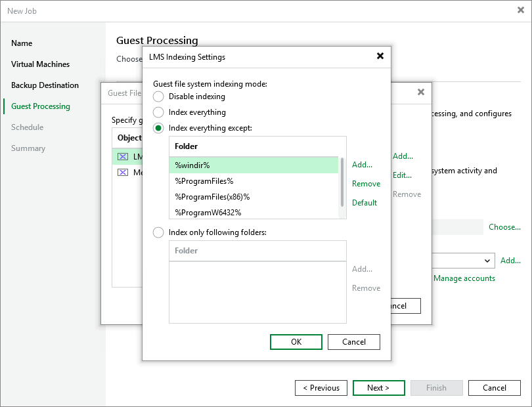Go to the Schedule wizard step
Screen dimensions: 532x407
[27, 127]
